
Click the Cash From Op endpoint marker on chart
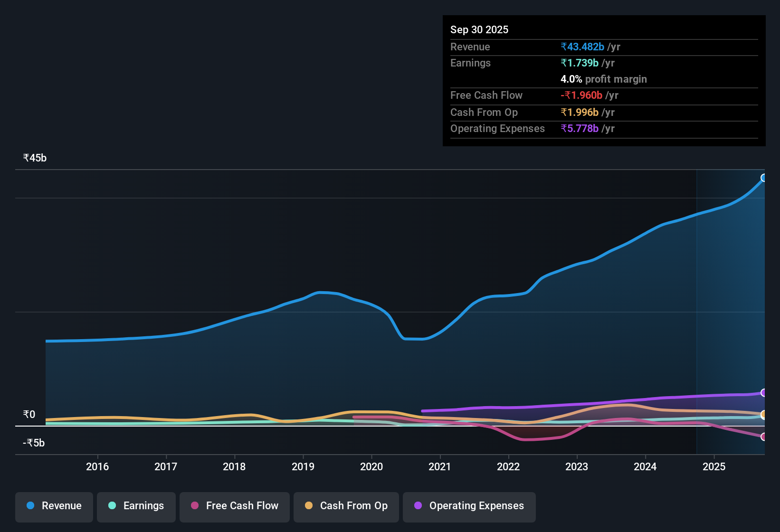(764, 415)
